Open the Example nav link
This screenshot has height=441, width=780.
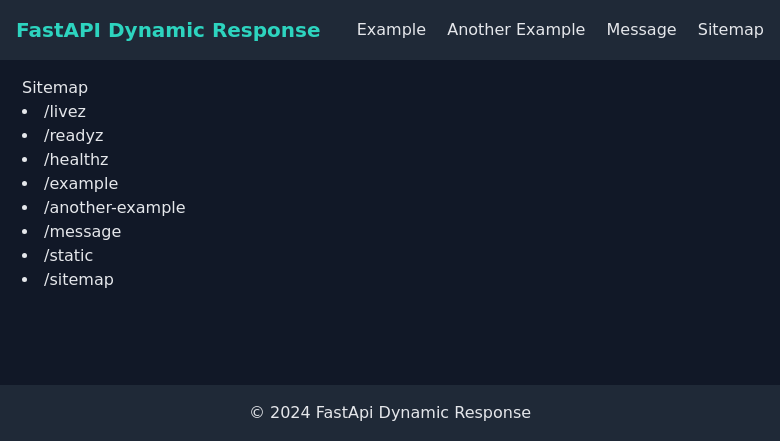[391, 30]
